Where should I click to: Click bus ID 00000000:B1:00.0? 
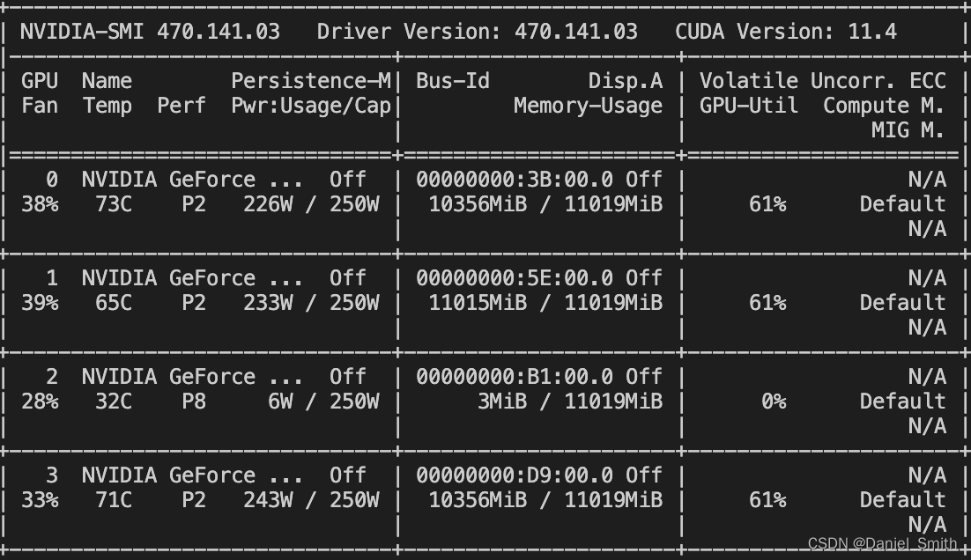point(515,377)
